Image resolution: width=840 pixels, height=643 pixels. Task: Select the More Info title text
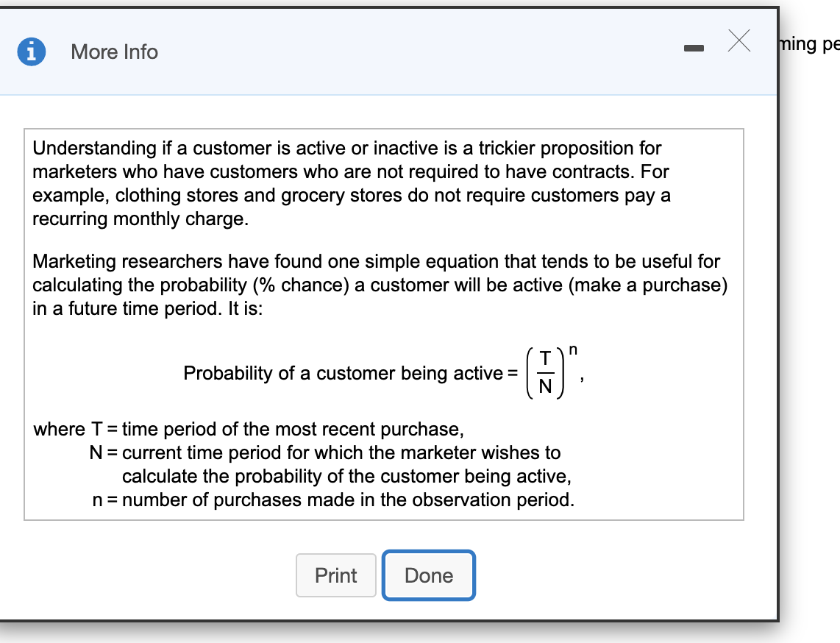(x=114, y=51)
